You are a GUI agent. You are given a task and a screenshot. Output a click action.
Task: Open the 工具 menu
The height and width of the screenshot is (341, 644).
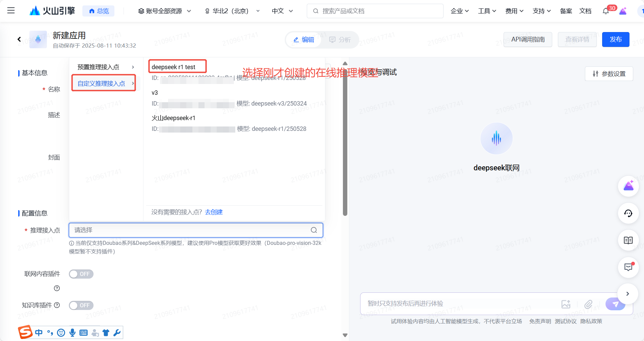(487, 11)
